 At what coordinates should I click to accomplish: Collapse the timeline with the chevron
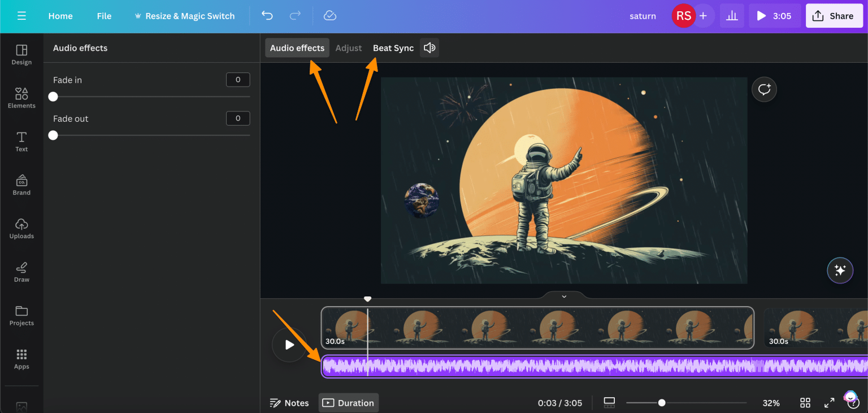563,296
